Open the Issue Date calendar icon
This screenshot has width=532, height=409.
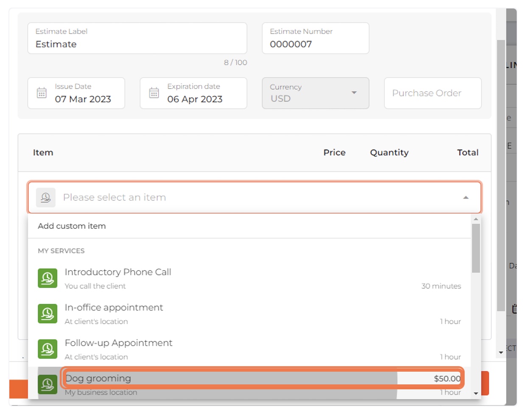(42, 93)
